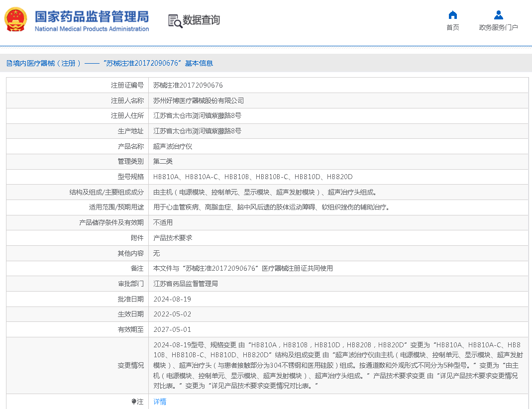Click product name 超声波治疗仪

click(172, 146)
